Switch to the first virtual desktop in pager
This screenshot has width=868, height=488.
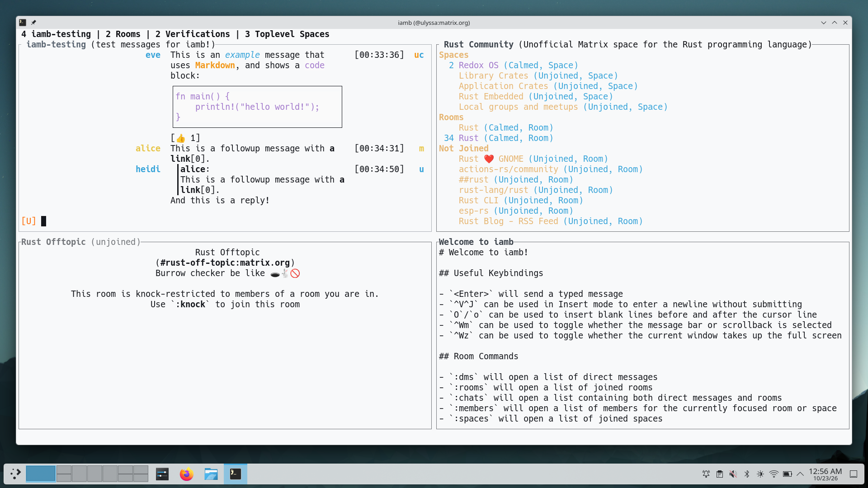pos(41,474)
